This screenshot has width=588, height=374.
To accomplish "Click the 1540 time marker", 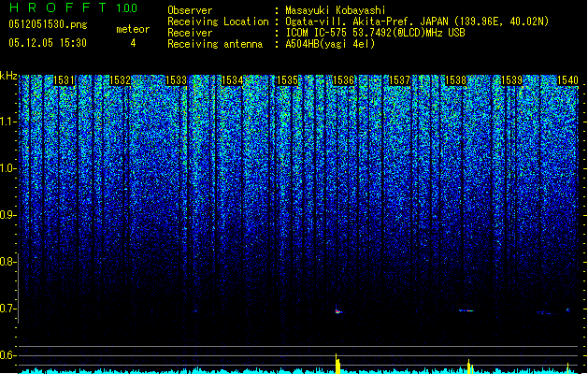I will tap(567, 80).
